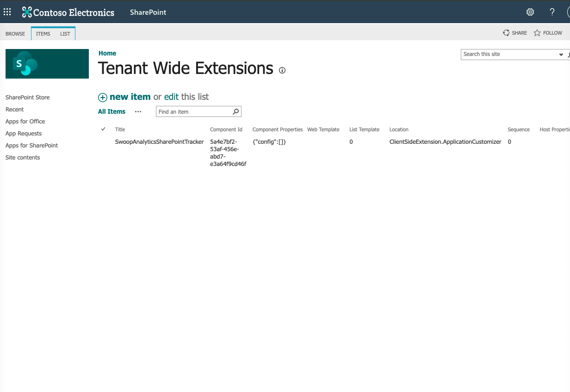Open the help question mark icon

point(552,12)
